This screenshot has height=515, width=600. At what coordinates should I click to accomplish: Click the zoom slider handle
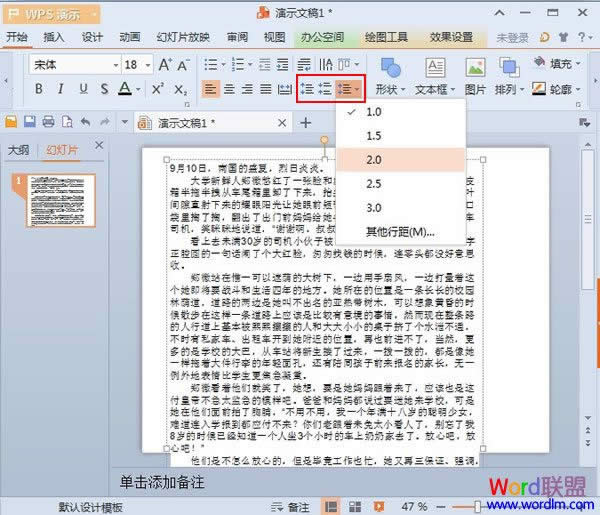pos(477,507)
